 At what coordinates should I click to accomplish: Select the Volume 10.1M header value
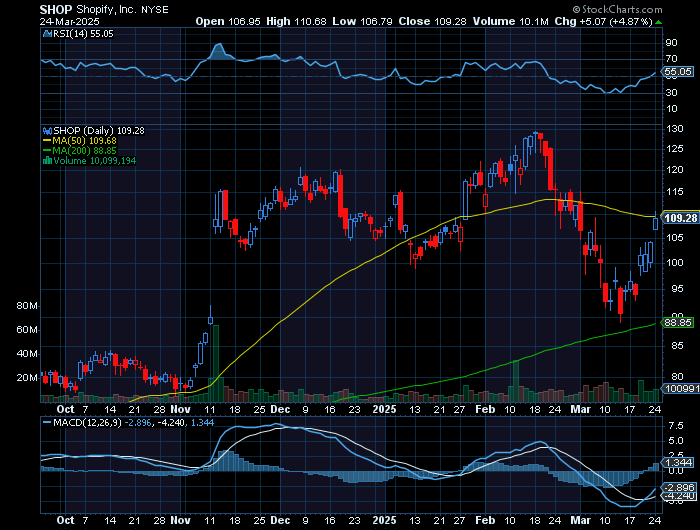[511, 21]
